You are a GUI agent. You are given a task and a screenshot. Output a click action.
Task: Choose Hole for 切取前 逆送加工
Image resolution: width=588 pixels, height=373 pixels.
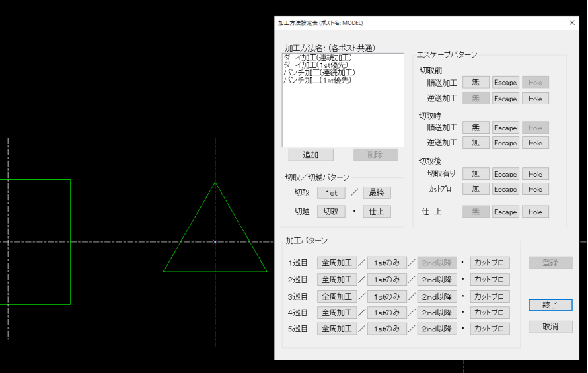tap(535, 99)
